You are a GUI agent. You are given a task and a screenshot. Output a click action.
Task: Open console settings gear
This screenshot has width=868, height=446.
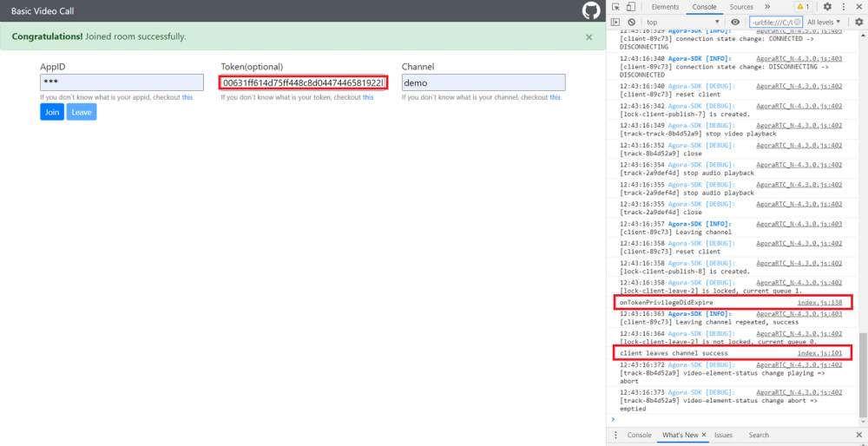coord(858,23)
